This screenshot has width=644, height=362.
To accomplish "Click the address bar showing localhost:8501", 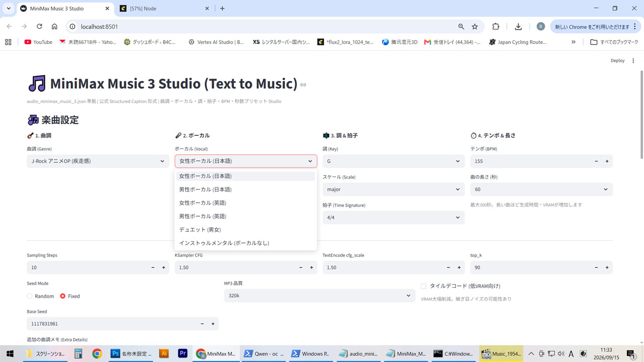I will 262,27.
